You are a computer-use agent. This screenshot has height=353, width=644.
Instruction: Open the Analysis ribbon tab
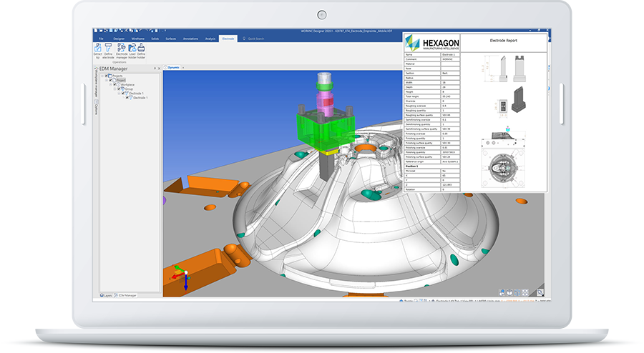[210, 39]
